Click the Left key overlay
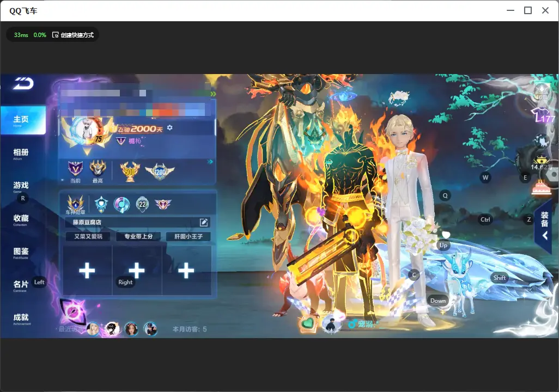This screenshot has width=559, height=392. click(39, 282)
